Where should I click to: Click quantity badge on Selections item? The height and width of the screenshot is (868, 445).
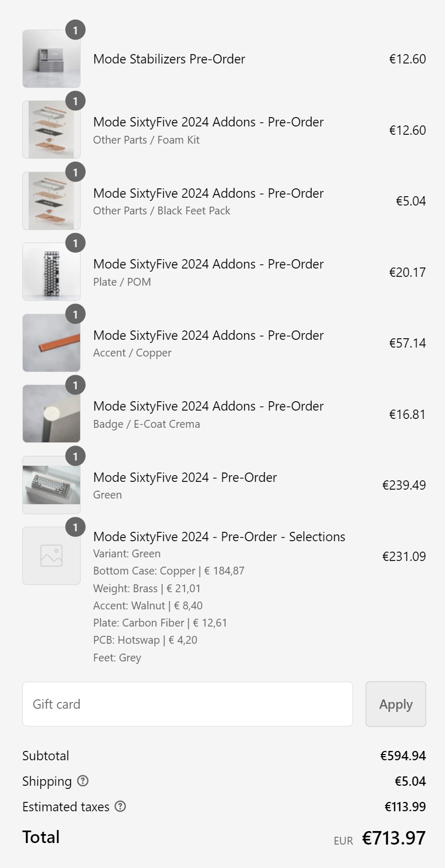coord(75,527)
